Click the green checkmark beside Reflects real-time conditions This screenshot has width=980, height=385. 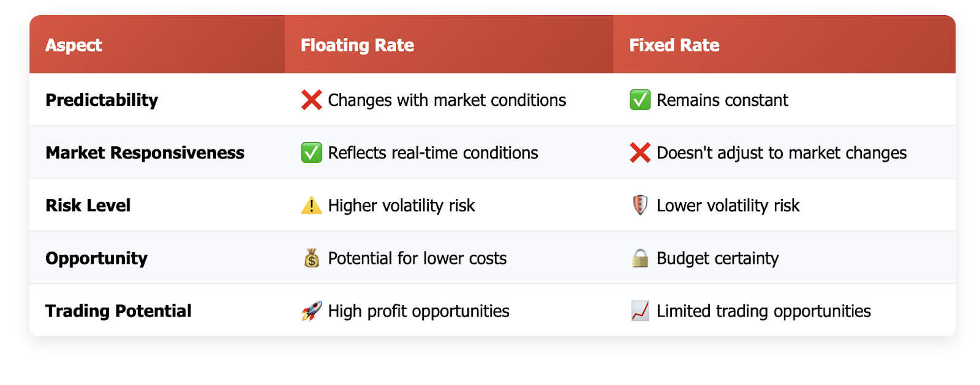(311, 152)
